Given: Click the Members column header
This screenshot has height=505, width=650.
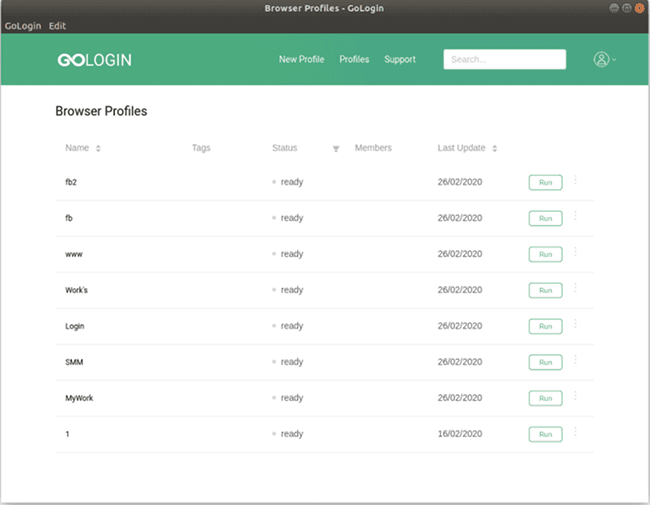Looking at the screenshot, I should click(x=373, y=148).
